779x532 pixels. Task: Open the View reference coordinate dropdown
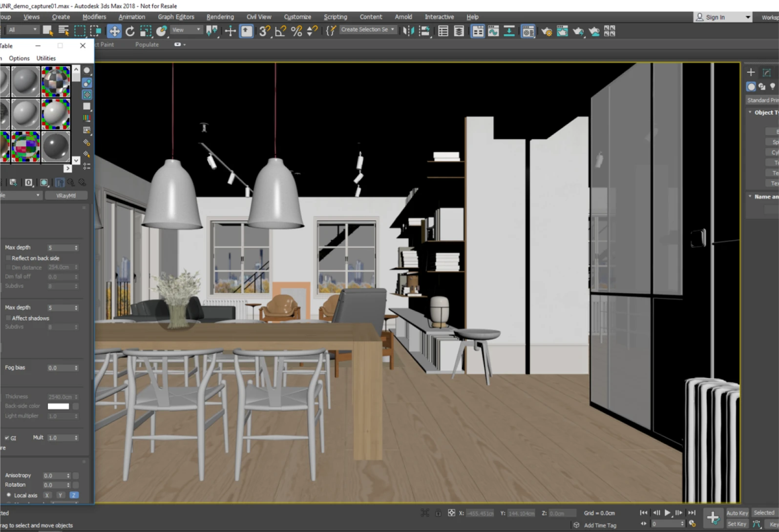click(x=186, y=30)
